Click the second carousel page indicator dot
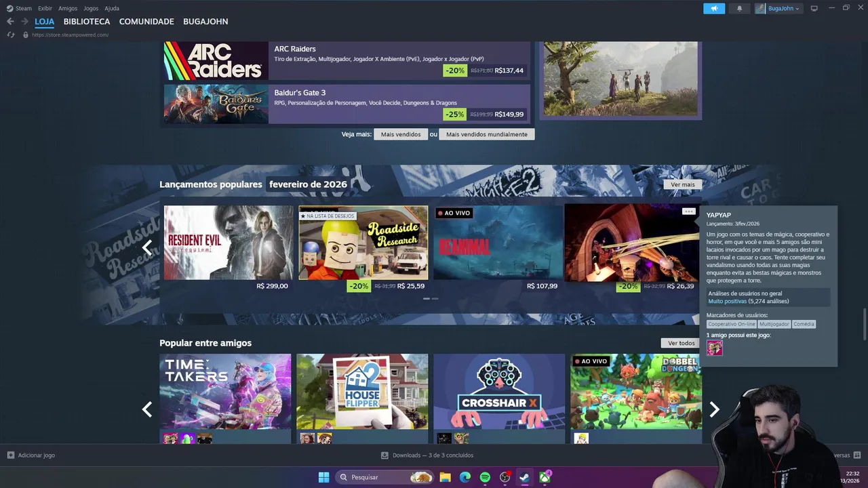This screenshot has height=488, width=868. [x=435, y=299]
